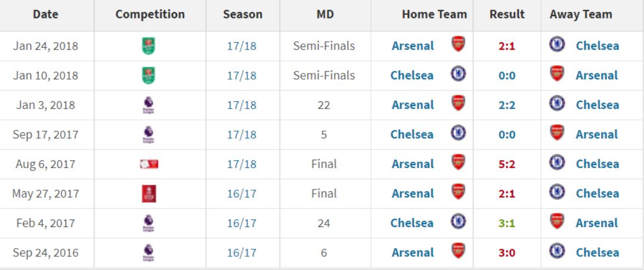Open the 3:0 result of Sep 24, 2016
644x270 pixels.
click(x=507, y=253)
